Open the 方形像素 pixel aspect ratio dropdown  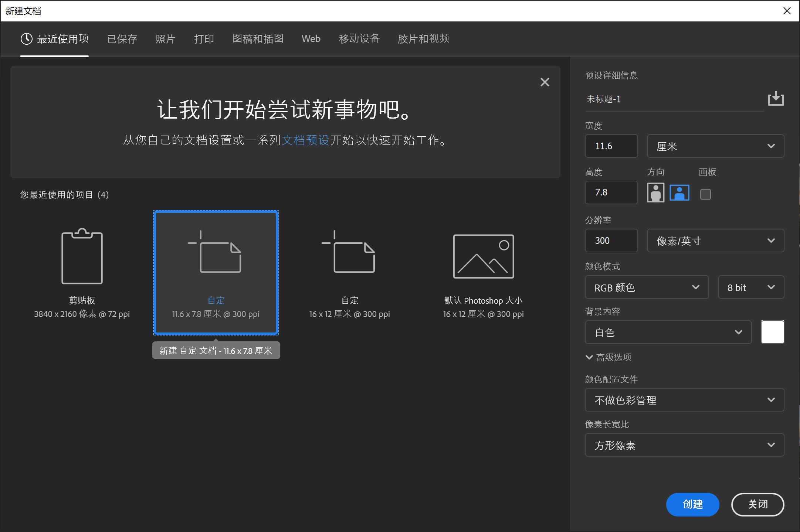click(684, 445)
